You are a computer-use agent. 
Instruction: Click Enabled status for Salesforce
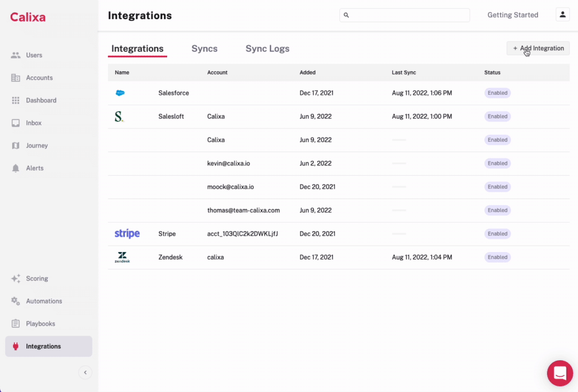[x=497, y=93]
